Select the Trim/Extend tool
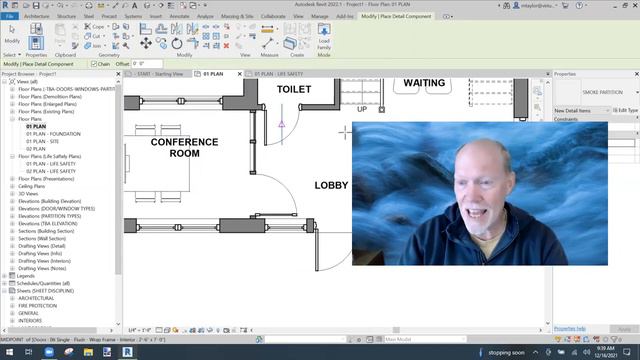The height and width of the screenshot is (360, 640). click(x=192, y=43)
